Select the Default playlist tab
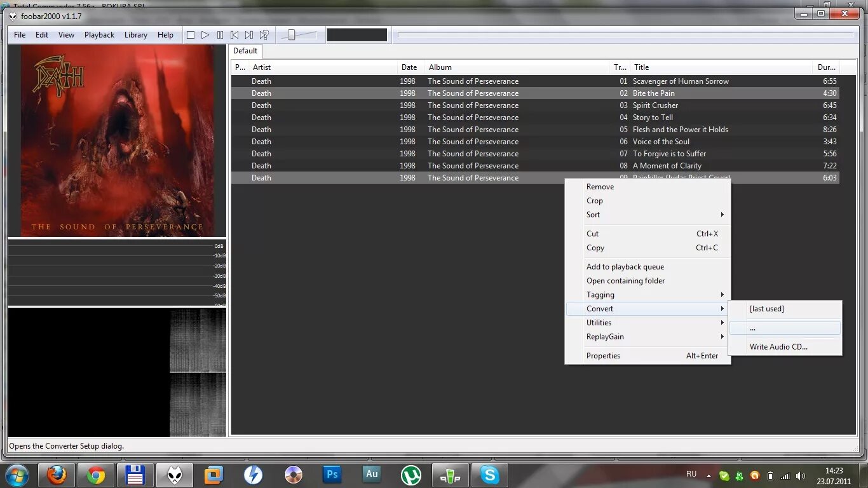Screen dimensions: 868x488 [245, 51]
